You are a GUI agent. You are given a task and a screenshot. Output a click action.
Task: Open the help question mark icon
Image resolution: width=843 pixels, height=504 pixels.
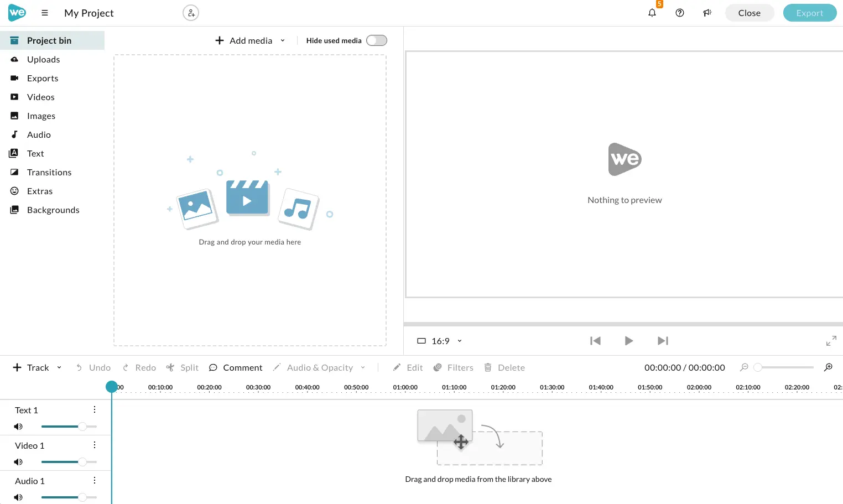click(x=680, y=13)
